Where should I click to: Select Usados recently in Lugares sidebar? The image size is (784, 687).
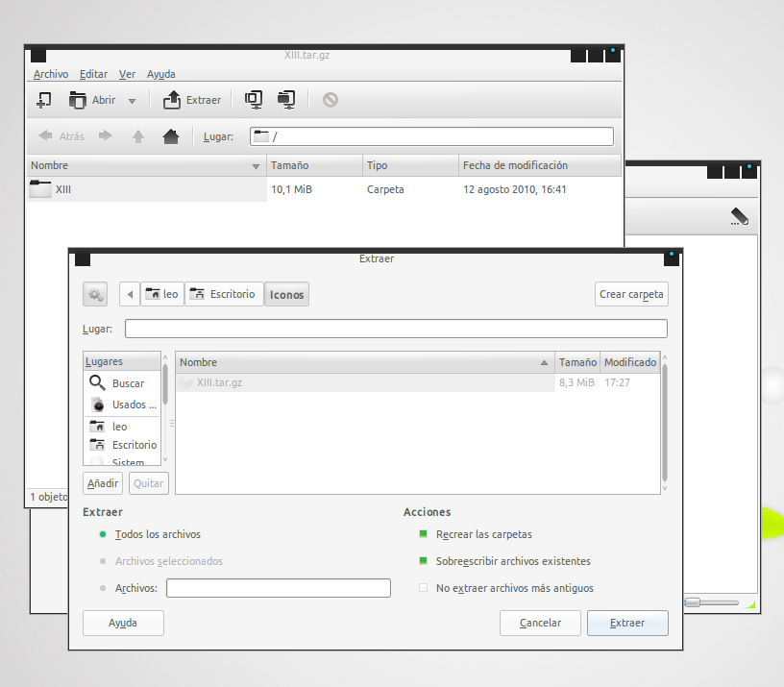pos(123,404)
